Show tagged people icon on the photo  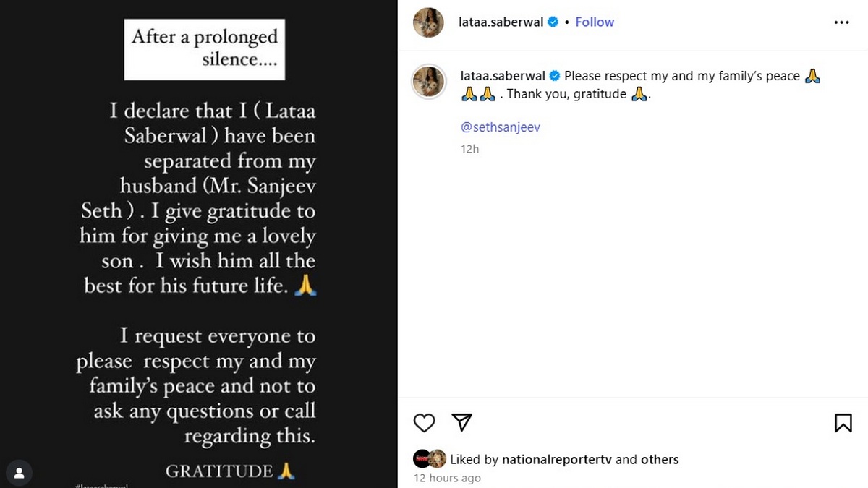[x=20, y=473]
